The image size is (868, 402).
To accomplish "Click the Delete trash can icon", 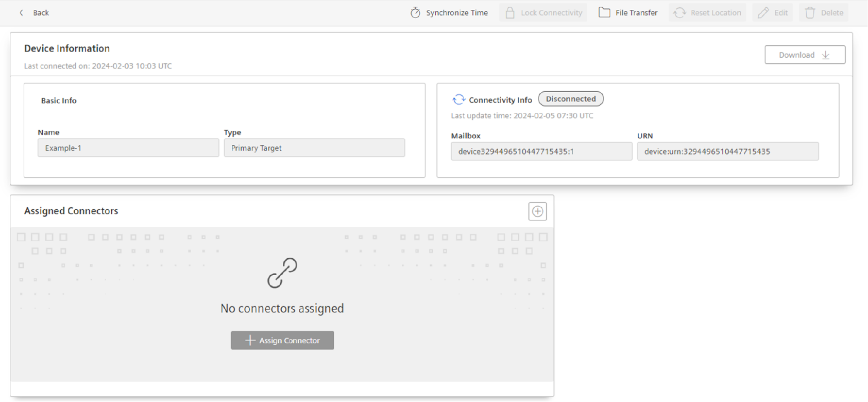I will [810, 13].
